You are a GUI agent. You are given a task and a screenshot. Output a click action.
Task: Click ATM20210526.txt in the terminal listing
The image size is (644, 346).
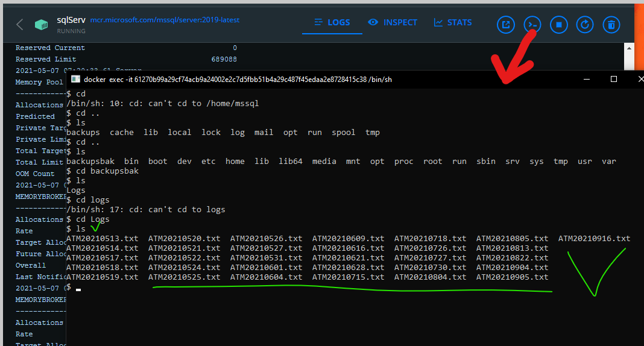tap(266, 239)
